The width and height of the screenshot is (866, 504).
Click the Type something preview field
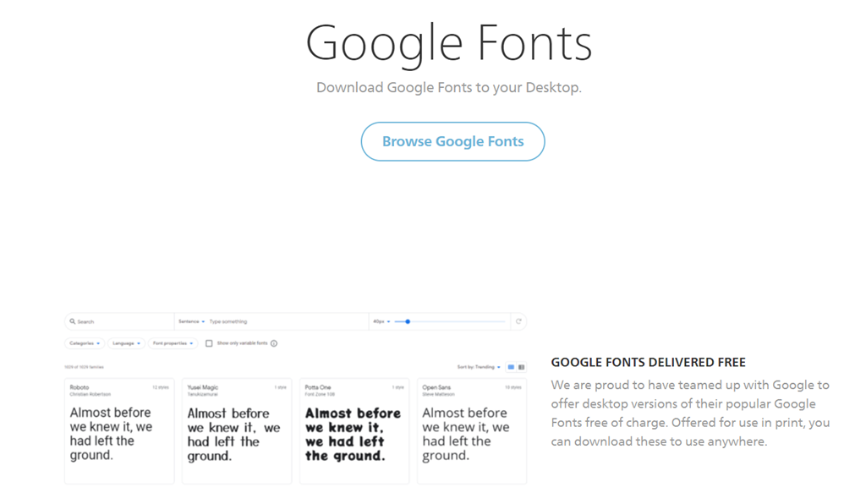click(x=288, y=321)
